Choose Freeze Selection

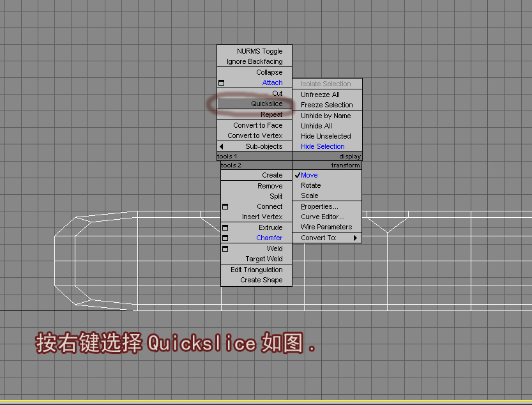(327, 105)
